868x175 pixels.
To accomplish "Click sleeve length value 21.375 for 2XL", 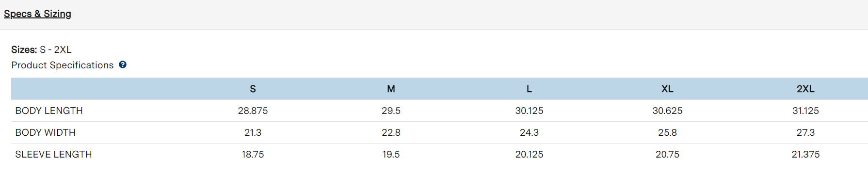I will click(805, 154).
